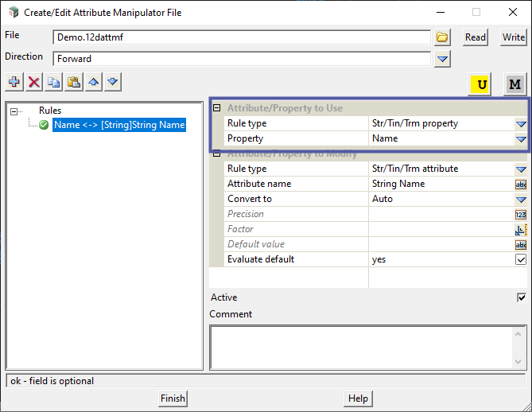Collapse the Rules tree node

15,111
